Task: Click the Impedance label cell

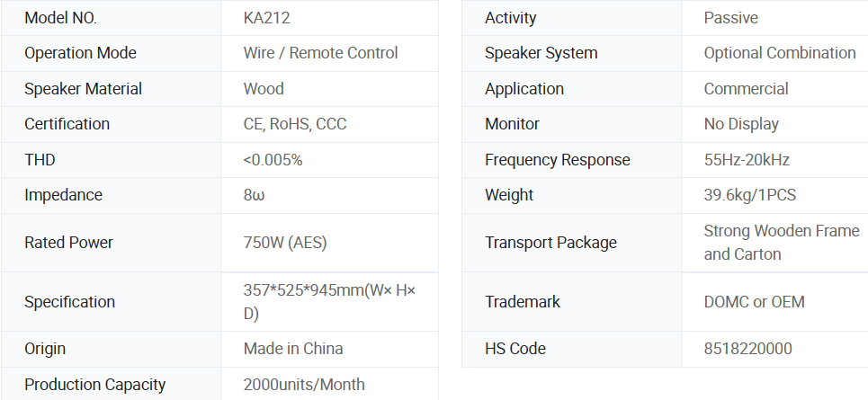Action: [63, 195]
